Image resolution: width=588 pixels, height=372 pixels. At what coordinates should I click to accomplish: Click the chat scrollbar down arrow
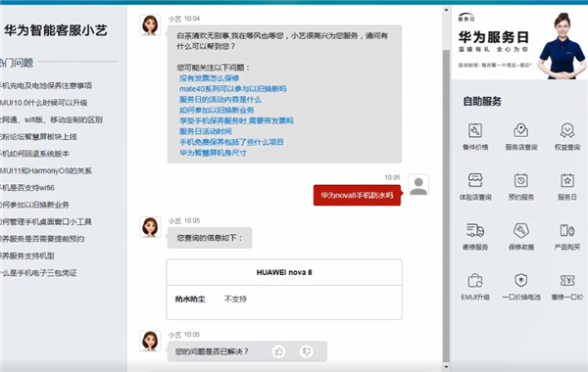(446, 367)
